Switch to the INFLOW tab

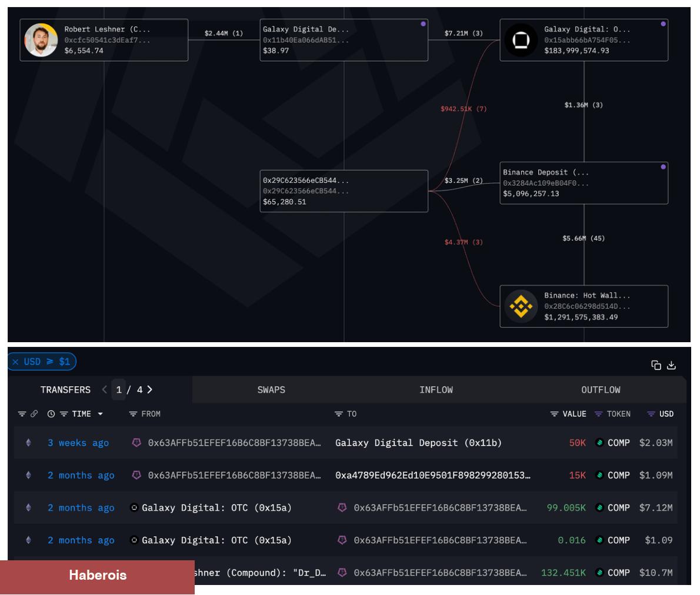[436, 390]
